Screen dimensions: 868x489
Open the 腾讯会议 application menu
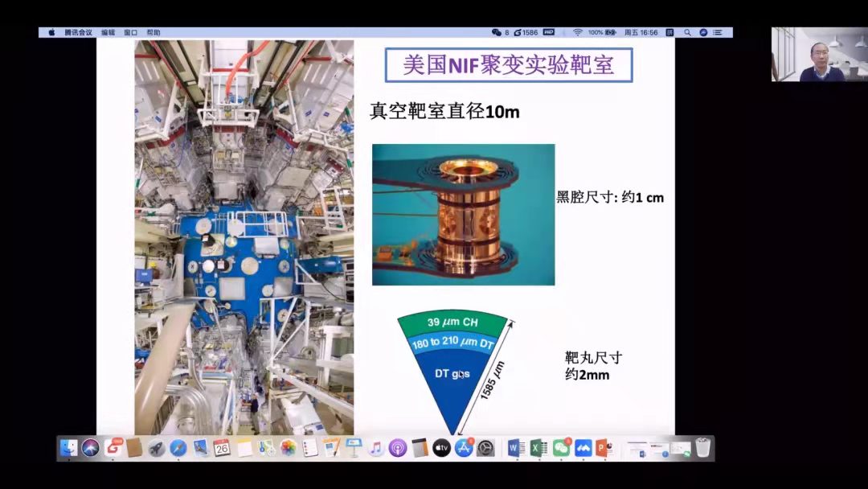78,32
